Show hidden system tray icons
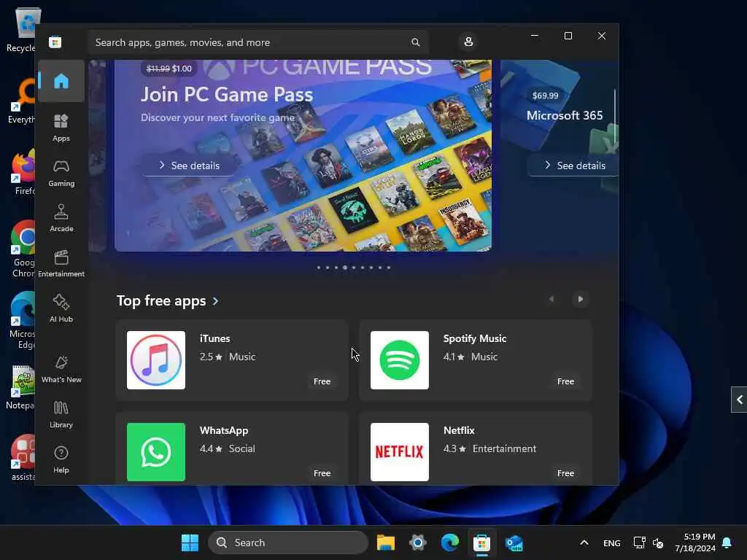This screenshot has height=560, width=747. tap(584, 542)
